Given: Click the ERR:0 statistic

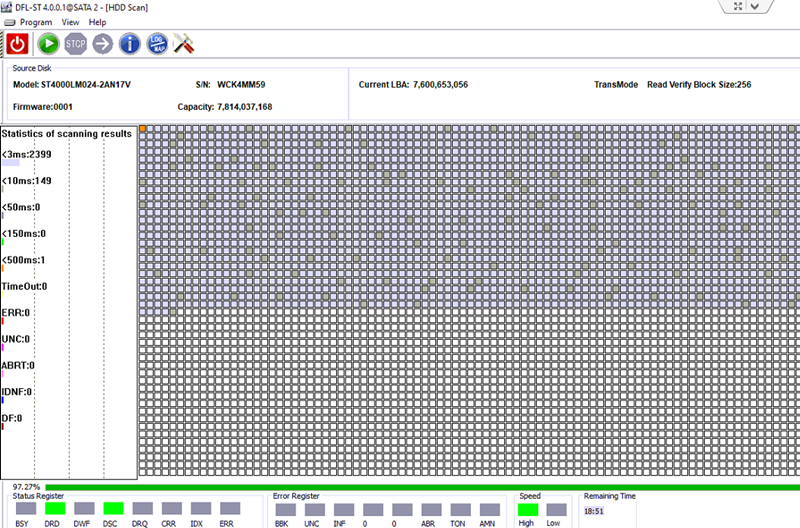Looking at the screenshot, I should pyautogui.click(x=16, y=313).
